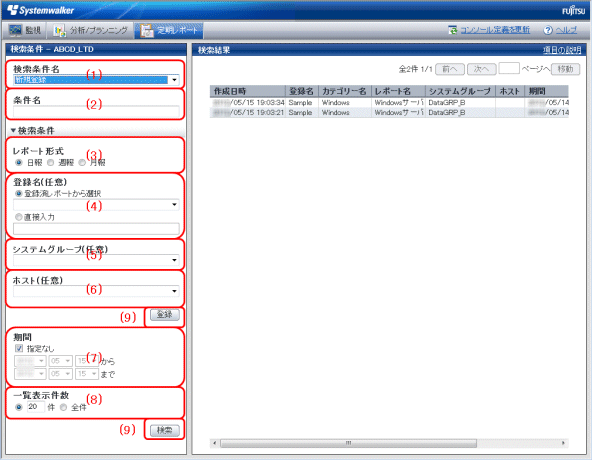Select the 定期レポート tab
The image size is (592, 460).
169,31
